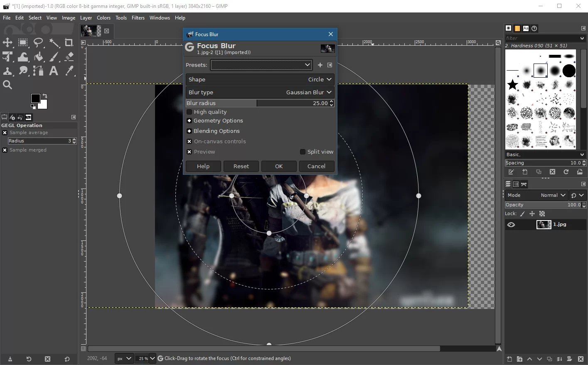The height and width of the screenshot is (365, 588).
Task: Create new layer icon at layers panel bottom
Action: (x=509, y=359)
